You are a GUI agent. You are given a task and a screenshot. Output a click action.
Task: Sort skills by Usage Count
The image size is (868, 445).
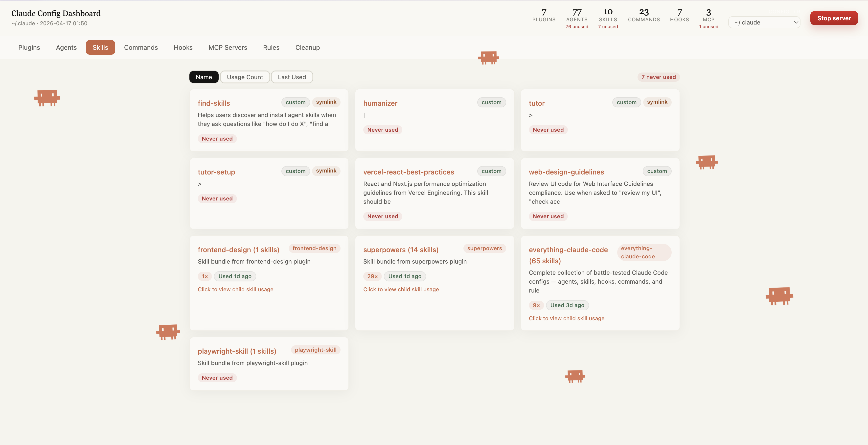pyautogui.click(x=245, y=77)
